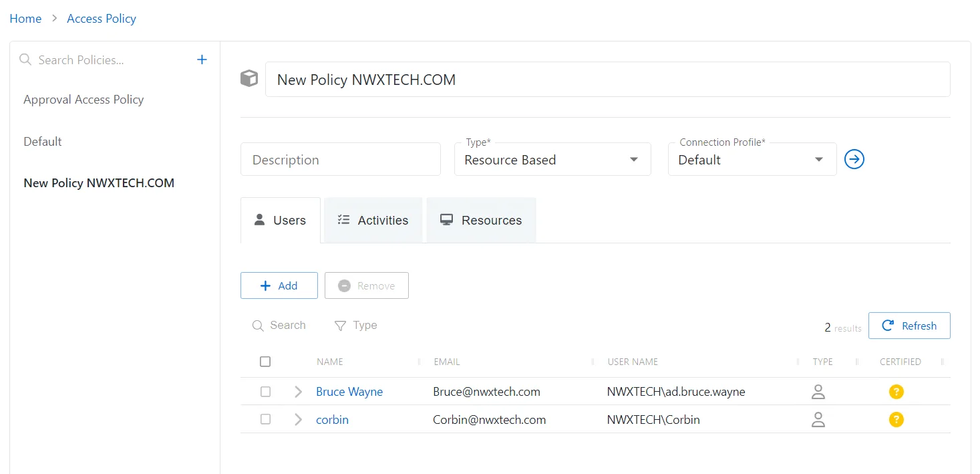Image resolution: width=980 pixels, height=474 pixels.
Task: Click the policy name field New Policy NWXTECH.COM
Action: coord(608,80)
